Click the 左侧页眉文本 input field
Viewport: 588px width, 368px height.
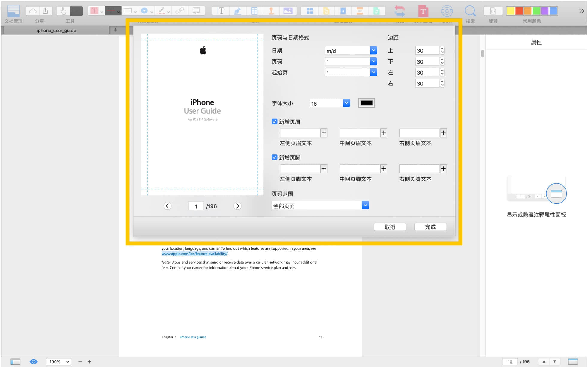coord(300,133)
